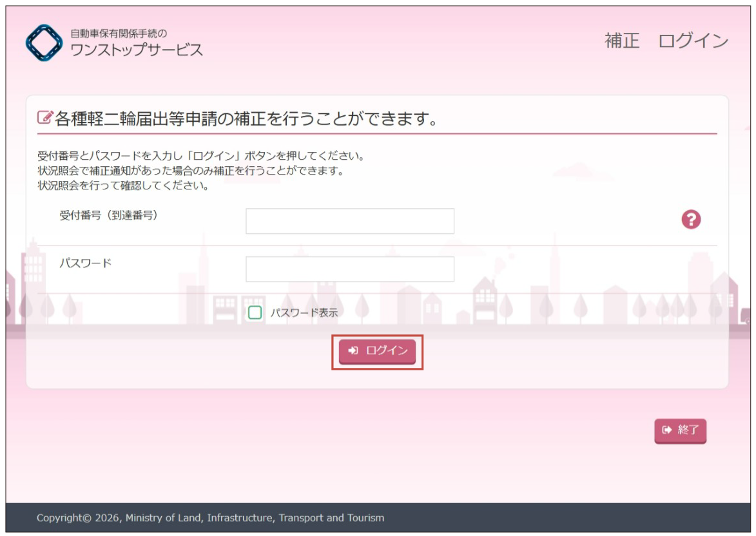Click the pencil edit icon beside the heading
756x536 pixels.
pyautogui.click(x=44, y=119)
